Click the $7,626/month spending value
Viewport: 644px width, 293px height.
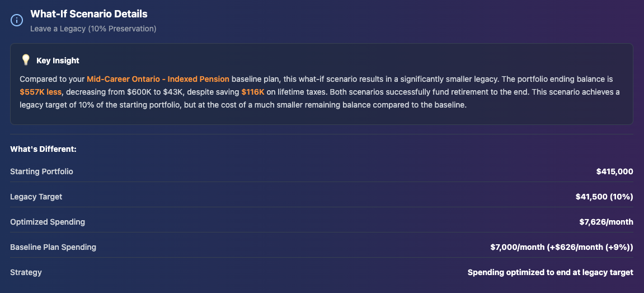pos(606,222)
